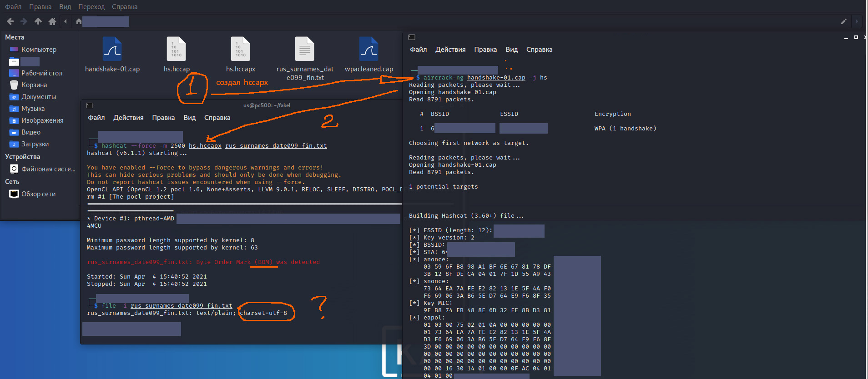Open Файловая система device

click(x=48, y=169)
